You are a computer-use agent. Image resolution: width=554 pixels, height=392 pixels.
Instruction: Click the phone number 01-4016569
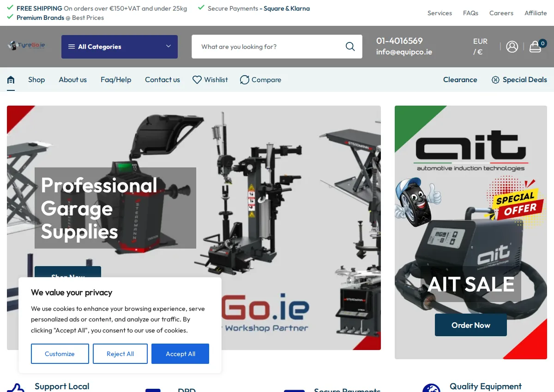coord(399,41)
